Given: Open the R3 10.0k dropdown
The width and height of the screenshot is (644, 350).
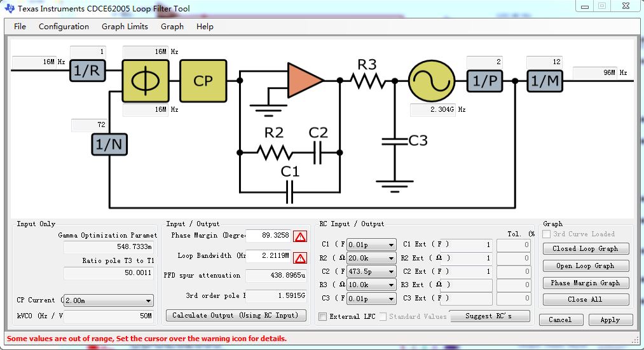Looking at the screenshot, I should (371, 285).
